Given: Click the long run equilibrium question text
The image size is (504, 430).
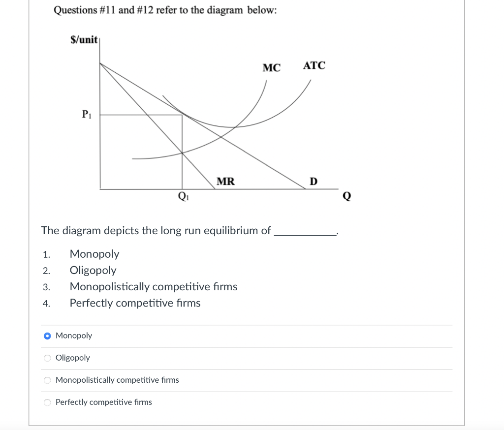Looking at the screenshot, I should (156, 230).
